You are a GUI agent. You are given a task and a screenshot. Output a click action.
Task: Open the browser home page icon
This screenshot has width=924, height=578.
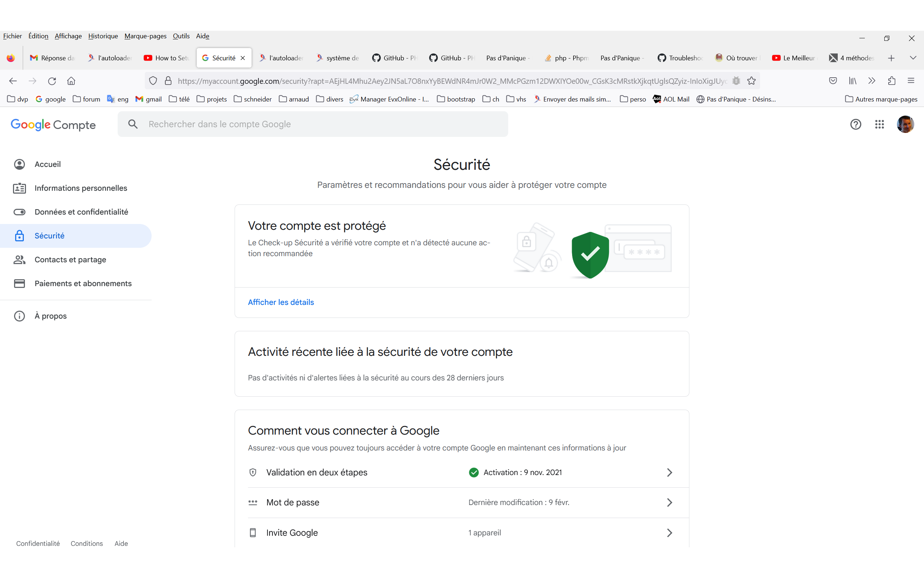point(71,81)
